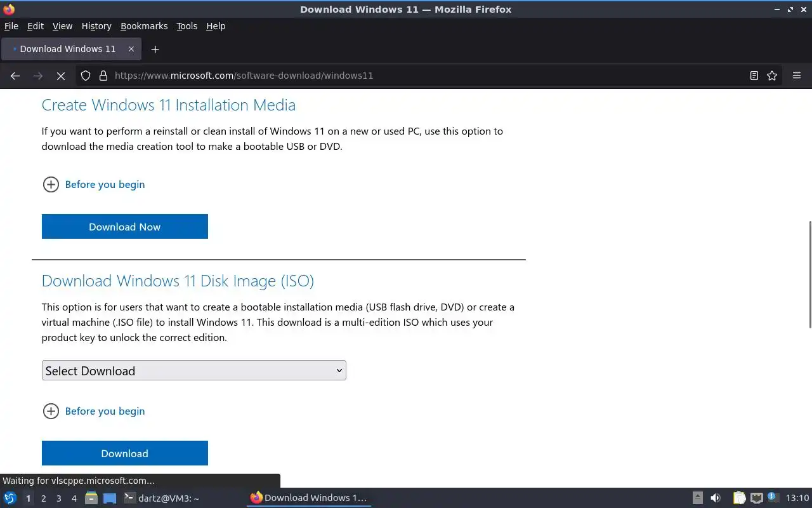Click the padlock site security icon

[103, 76]
